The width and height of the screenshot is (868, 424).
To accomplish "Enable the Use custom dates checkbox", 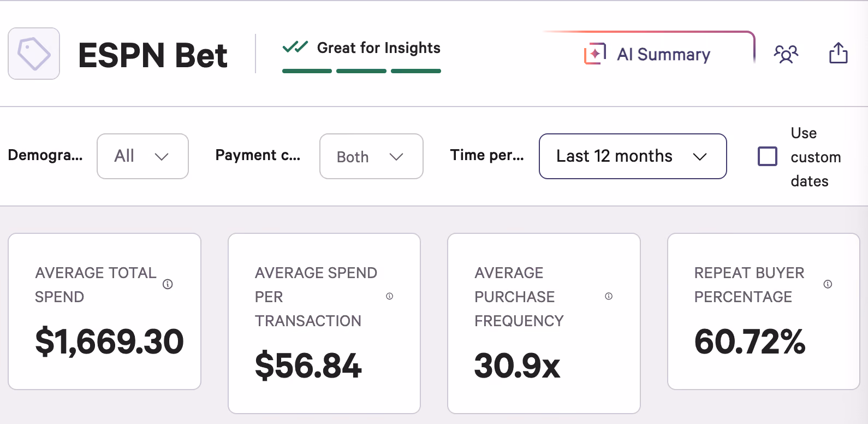I will pyautogui.click(x=768, y=156).
